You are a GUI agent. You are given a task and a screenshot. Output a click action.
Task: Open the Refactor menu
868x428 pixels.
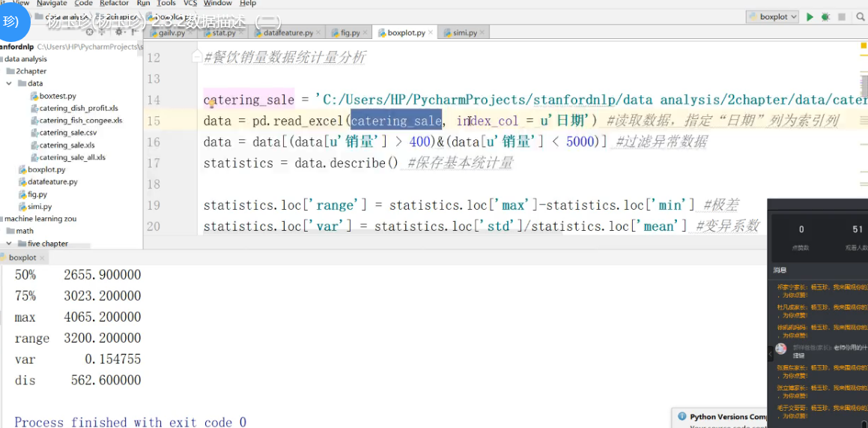click(114, 4)
